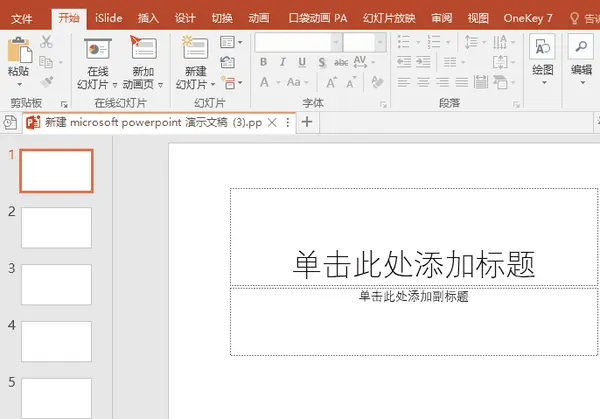Viewport: 600px width, 419px height.
Task: Toggle justify text alignment
Action: (x=462, y=82)
